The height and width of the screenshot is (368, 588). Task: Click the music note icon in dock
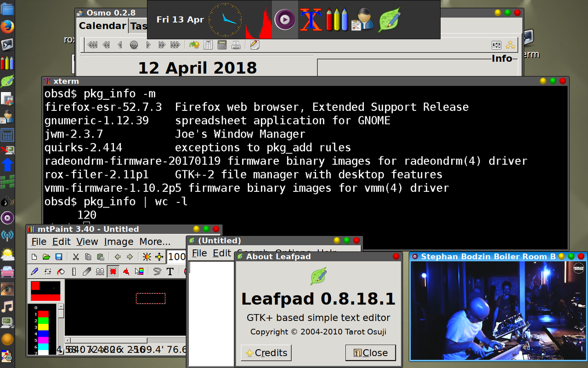pos(7,306)
